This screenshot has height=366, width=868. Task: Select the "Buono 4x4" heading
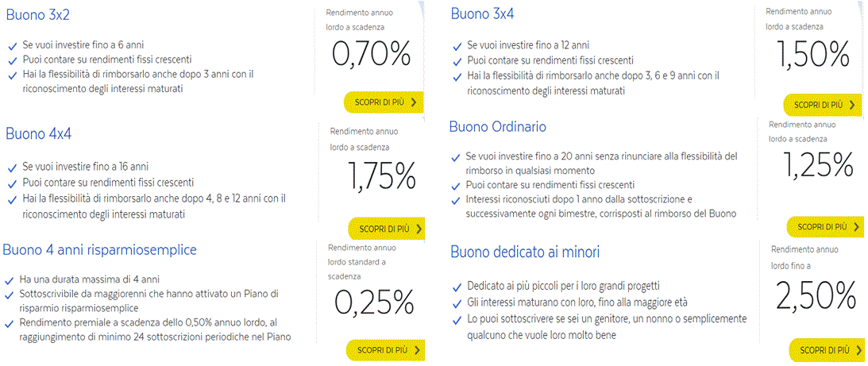(38, 133)
